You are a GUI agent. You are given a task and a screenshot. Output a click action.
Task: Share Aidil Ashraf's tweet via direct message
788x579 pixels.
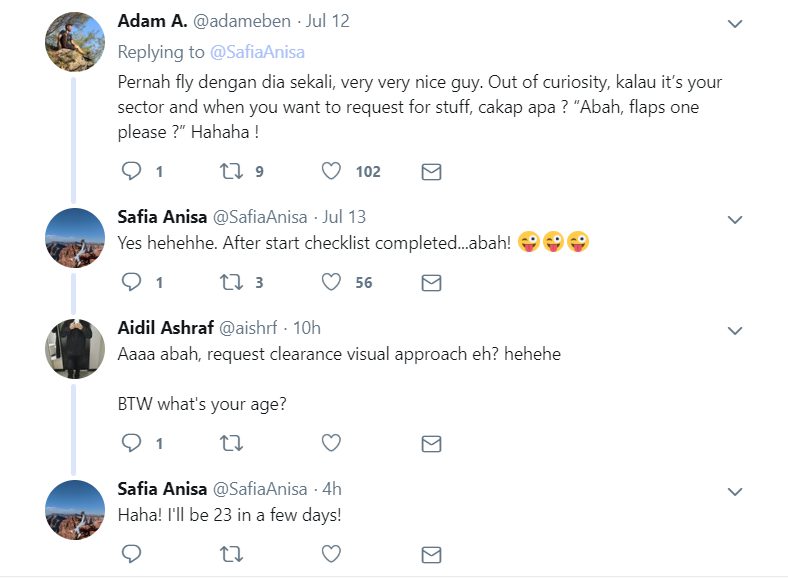pyautogui.click(x=431, y=443)
